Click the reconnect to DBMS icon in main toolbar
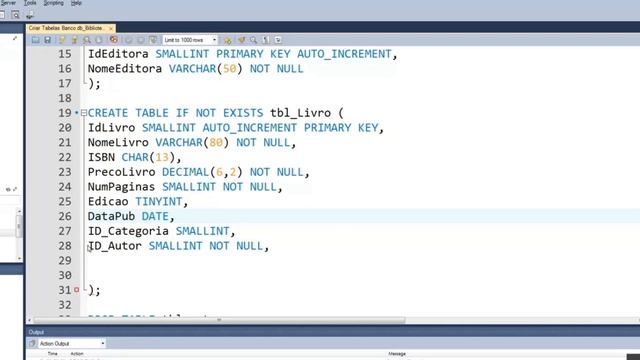The image size is (640, 360). pyautogui.click(x=29, y=16)
